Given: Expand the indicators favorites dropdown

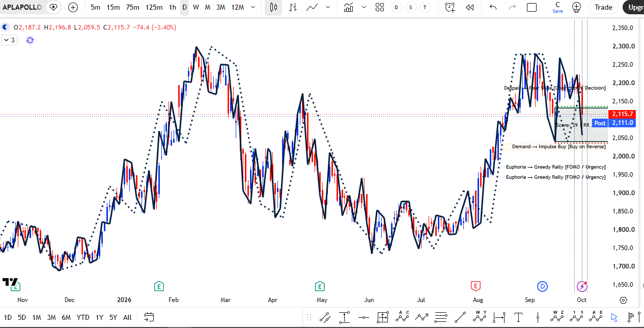Looking at the screenshot, I should pos(363,7).
